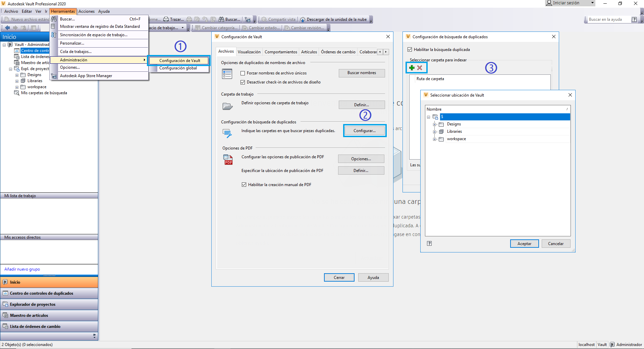Click the forward navigation arrow in toolbar
Viewport: 644px width, 349px height.
15,28
